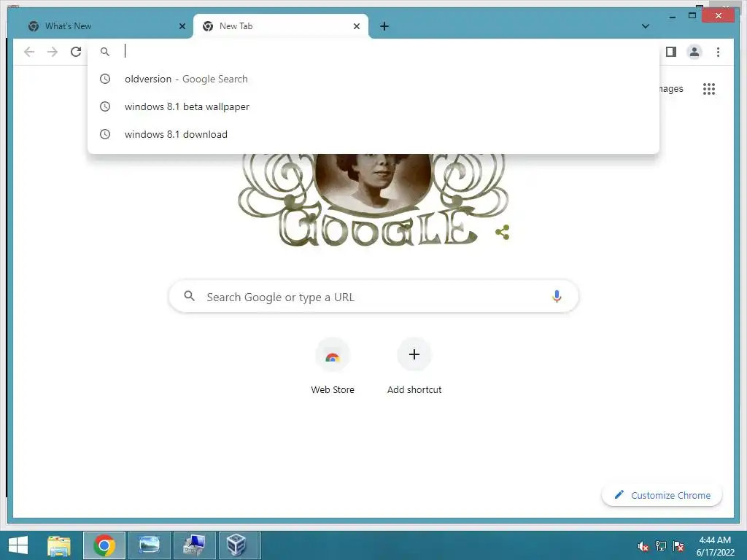Viewport: 747px width, 560px height.
Task: Open the Action Center flag icon
Action: point(678,546)
